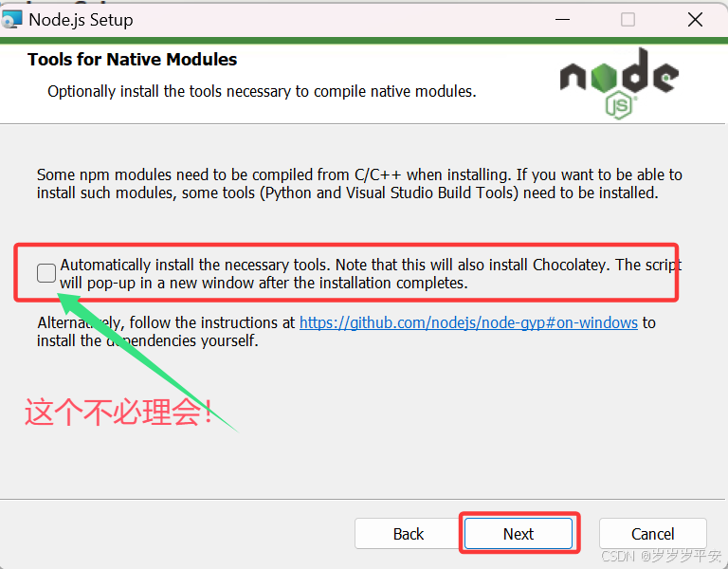Click 'install the dependencies yourself' text
Image resolution: width=728 pixels, height=569 pixels.
tap(147, 340)
